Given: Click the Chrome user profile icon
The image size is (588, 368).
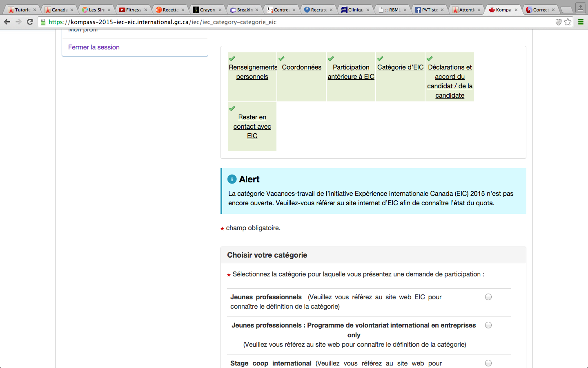Looking at the screenshot, I should click(580, 8).
